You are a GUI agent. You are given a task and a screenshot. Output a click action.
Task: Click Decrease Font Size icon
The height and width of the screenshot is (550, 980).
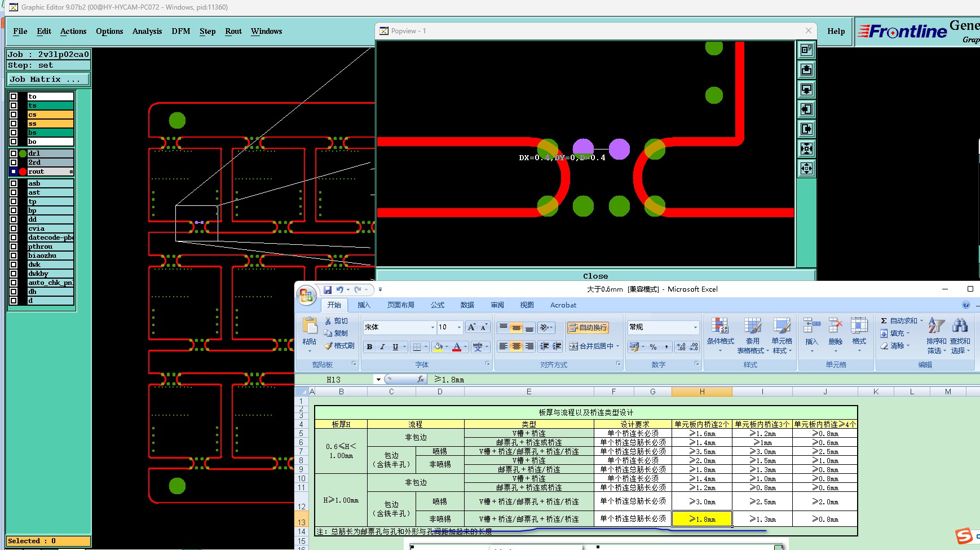click(483, 327)
